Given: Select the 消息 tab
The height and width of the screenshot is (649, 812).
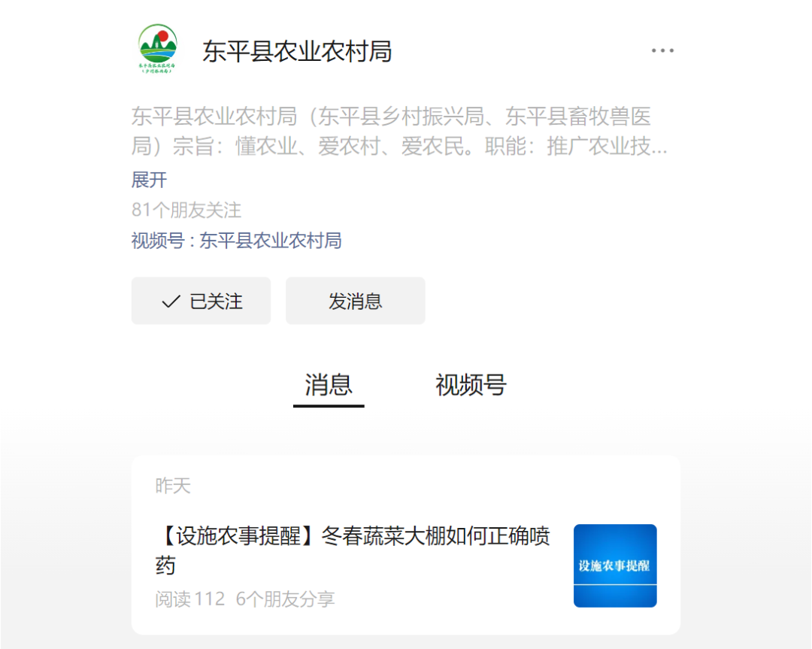Looking at the screenshot, I should (329, 386).
